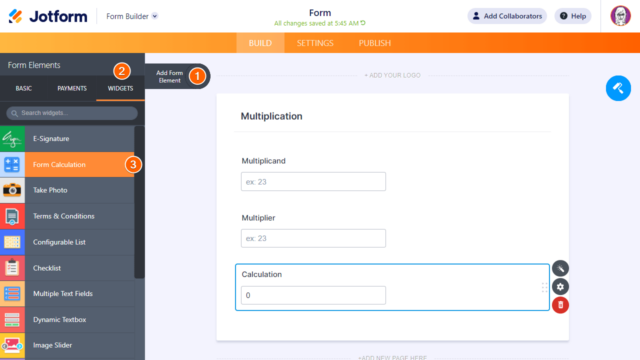
Task: Open the user avatar profile menu
Action: click(x=620, y=16)
